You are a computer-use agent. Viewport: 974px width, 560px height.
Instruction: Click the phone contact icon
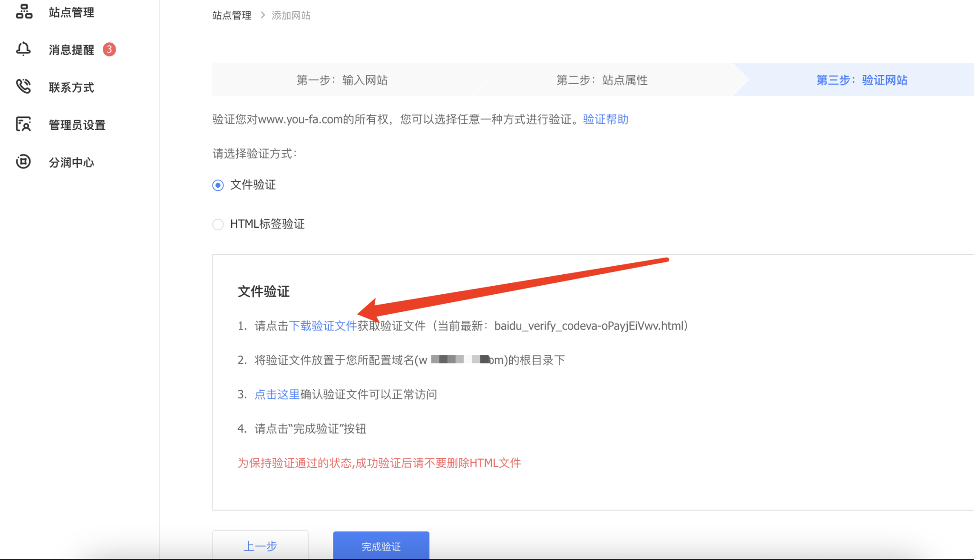click(23, 87)
